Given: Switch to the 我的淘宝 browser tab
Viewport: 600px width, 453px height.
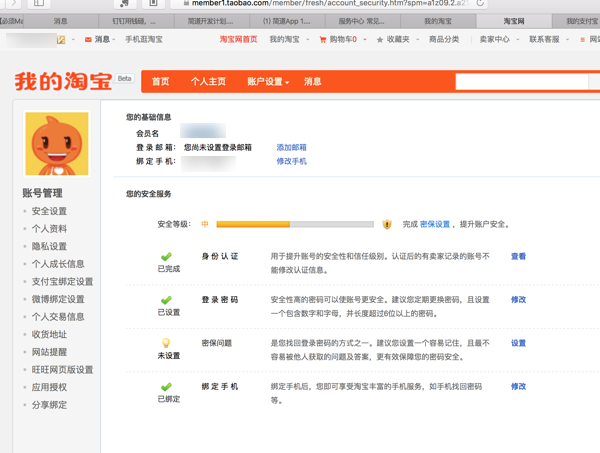Looking at the screenshot, I should tap(438, 21).
